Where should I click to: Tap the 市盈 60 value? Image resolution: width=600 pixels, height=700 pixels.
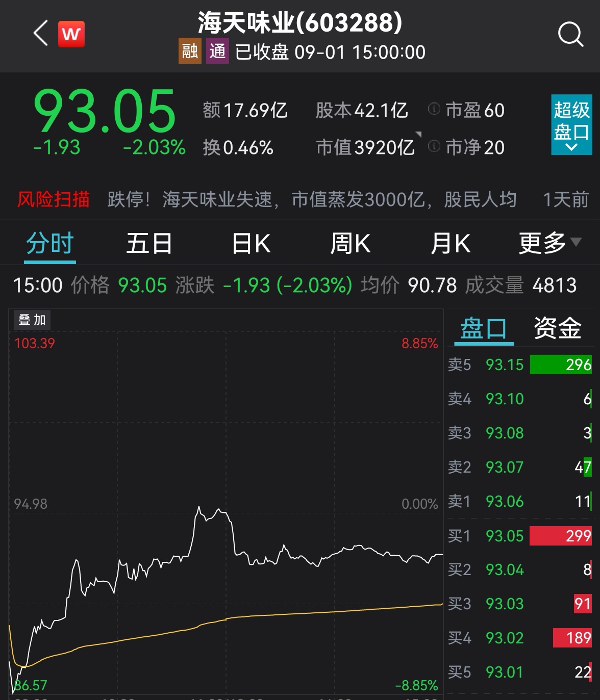(475, 110)
